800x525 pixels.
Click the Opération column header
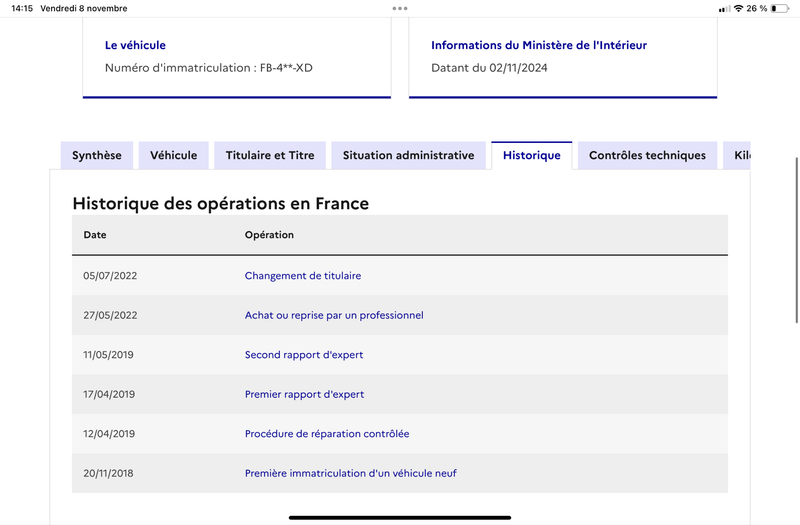click(269, 235)
